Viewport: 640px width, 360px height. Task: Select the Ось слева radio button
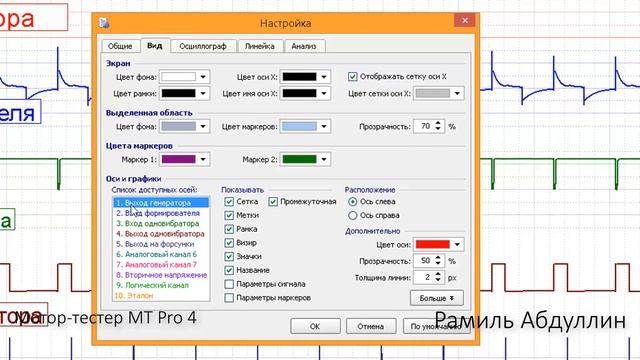353,202
